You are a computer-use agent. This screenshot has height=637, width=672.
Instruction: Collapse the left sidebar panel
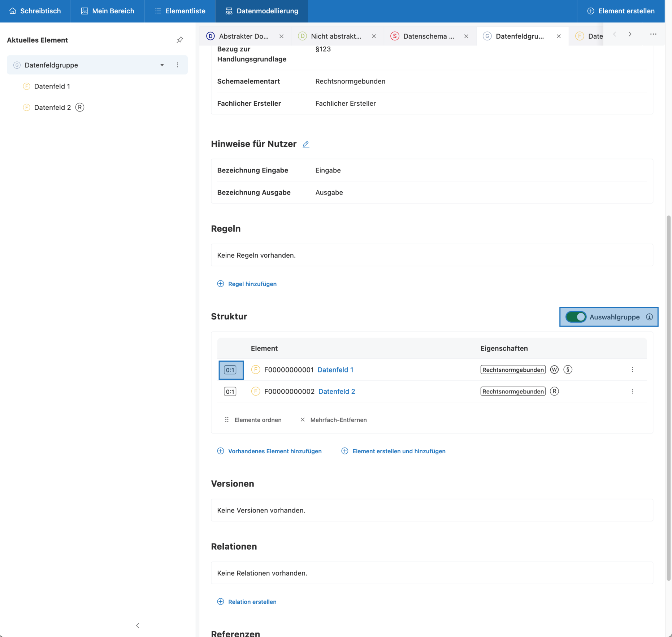138,625
